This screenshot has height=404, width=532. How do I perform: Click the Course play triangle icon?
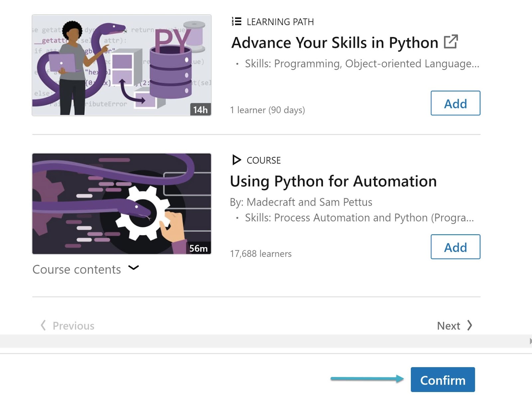tap(236, 160)
